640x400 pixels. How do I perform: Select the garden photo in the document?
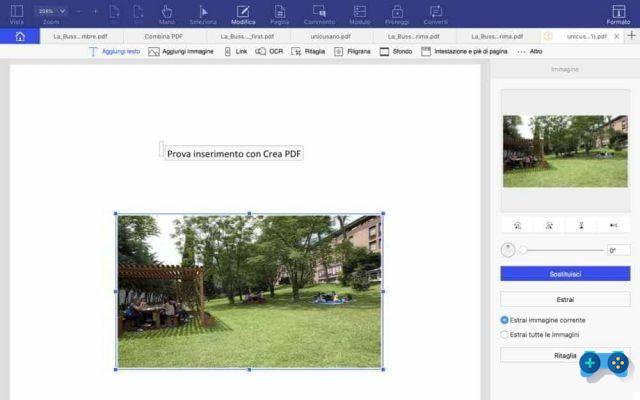click(249, 291)
